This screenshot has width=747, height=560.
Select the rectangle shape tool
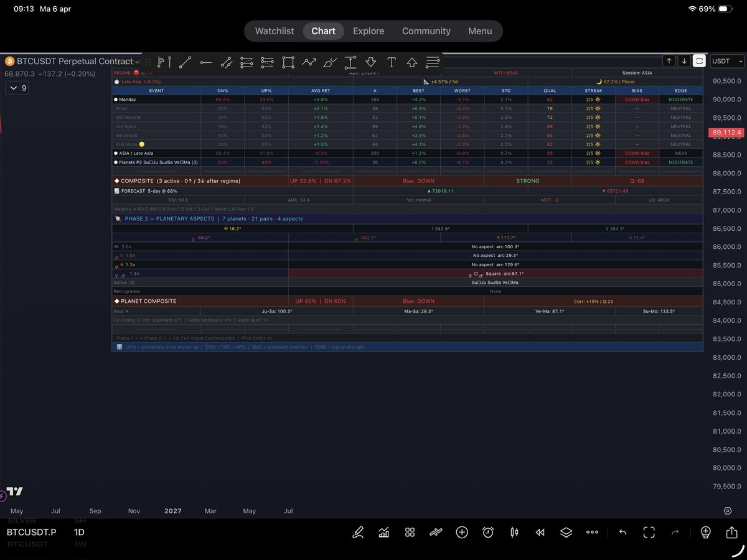pos(288,62)
